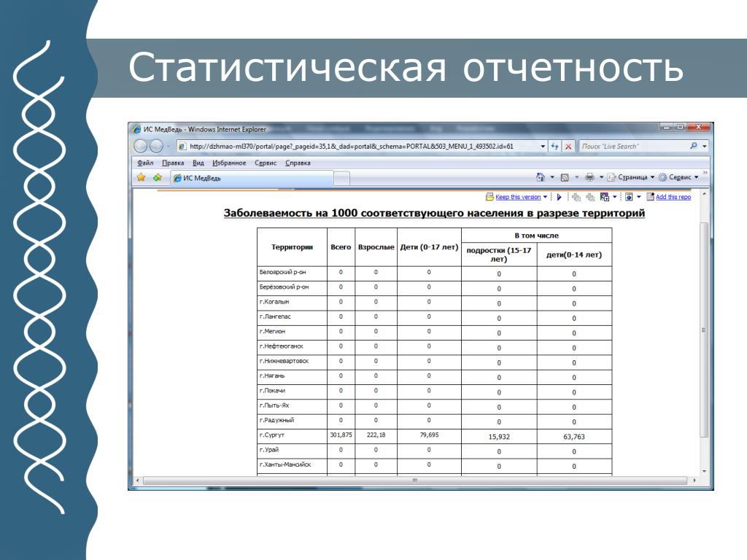
Task: Click the browser Back arrow button
Action: pos(140,146)
